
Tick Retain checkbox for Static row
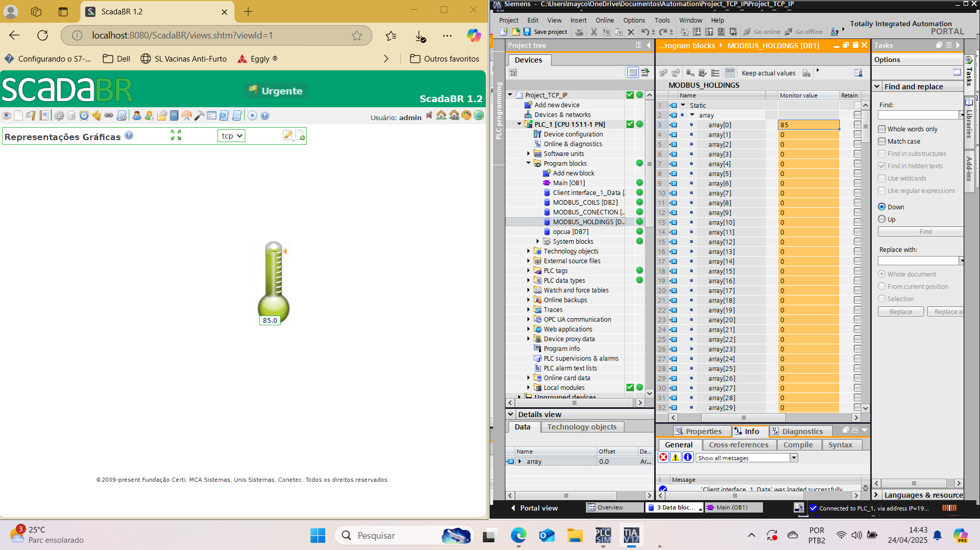857,105
